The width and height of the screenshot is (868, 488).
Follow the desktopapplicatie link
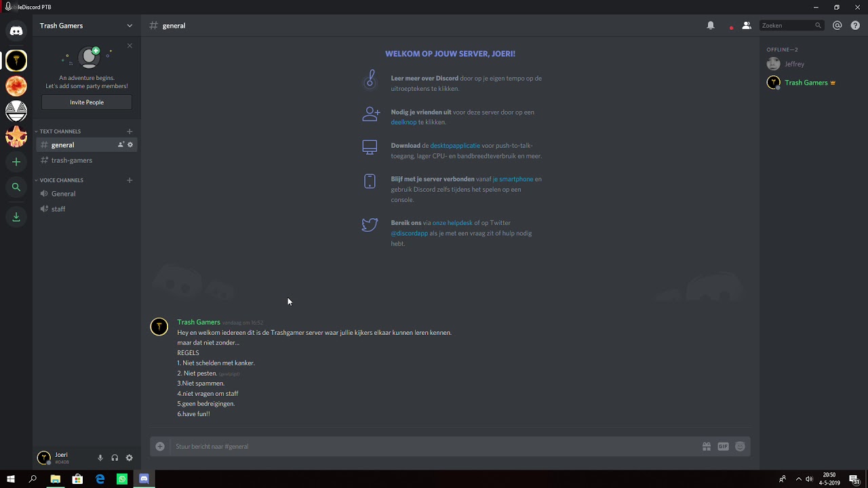point(455,146)
